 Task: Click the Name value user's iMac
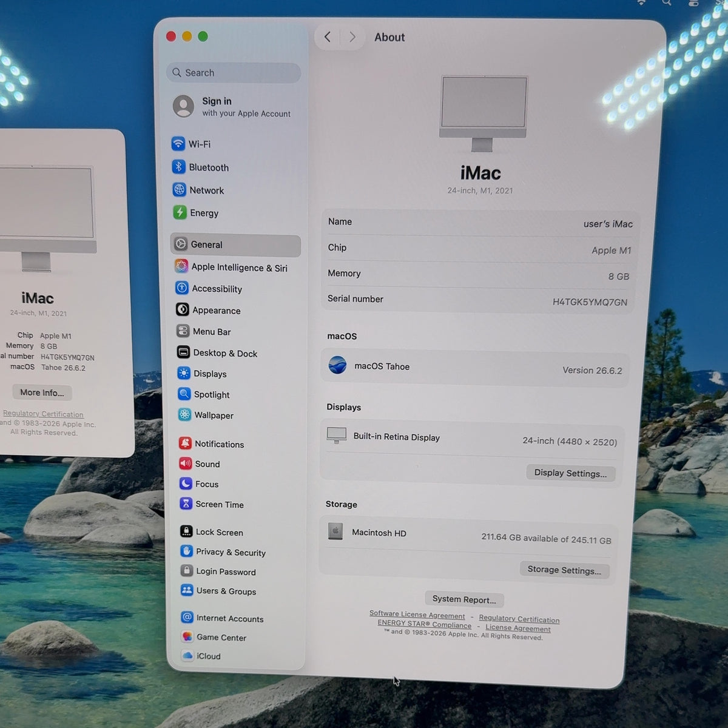click(608, 224)
